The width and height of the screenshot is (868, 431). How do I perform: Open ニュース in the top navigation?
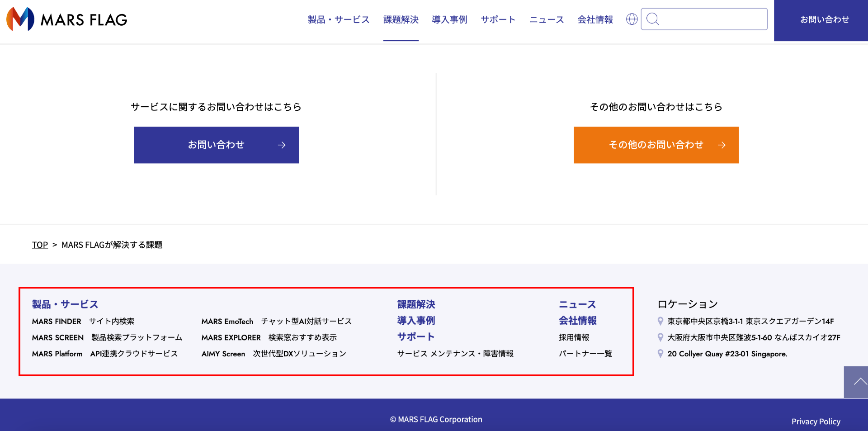547,19
